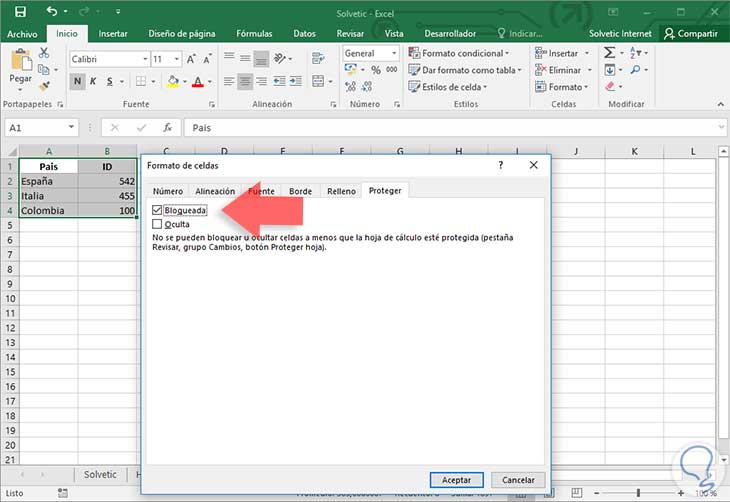Image resolution: width=730 pixels, height=502 pixels.
Task: Click the align text right icon
Action: coord(262,81)
